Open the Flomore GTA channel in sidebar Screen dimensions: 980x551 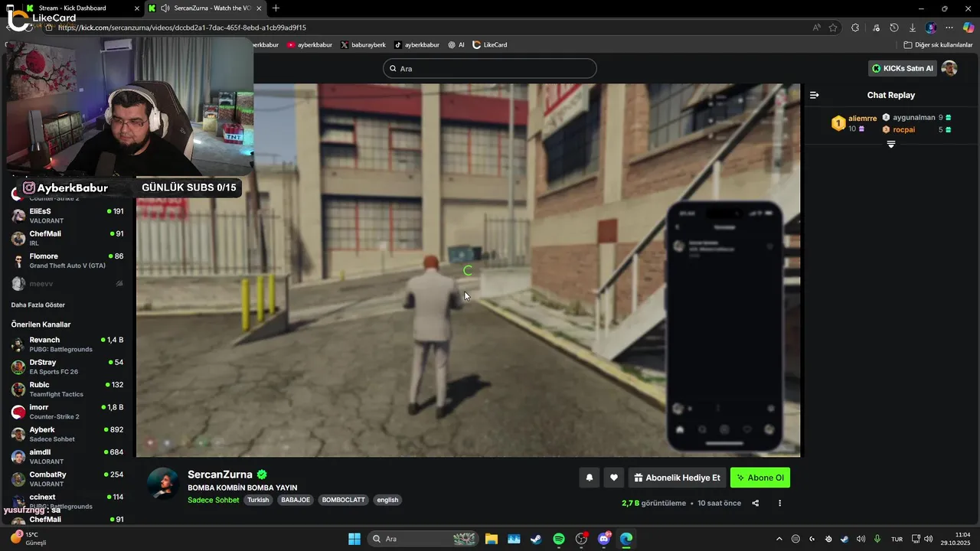(67, 260)
